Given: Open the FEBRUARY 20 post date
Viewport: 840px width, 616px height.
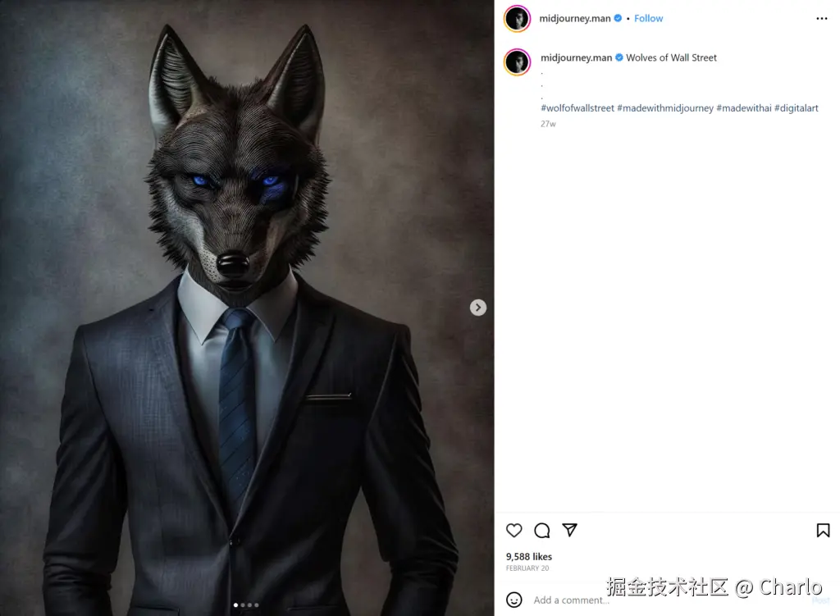Looking at the screenshot, I should click(527, 568).
